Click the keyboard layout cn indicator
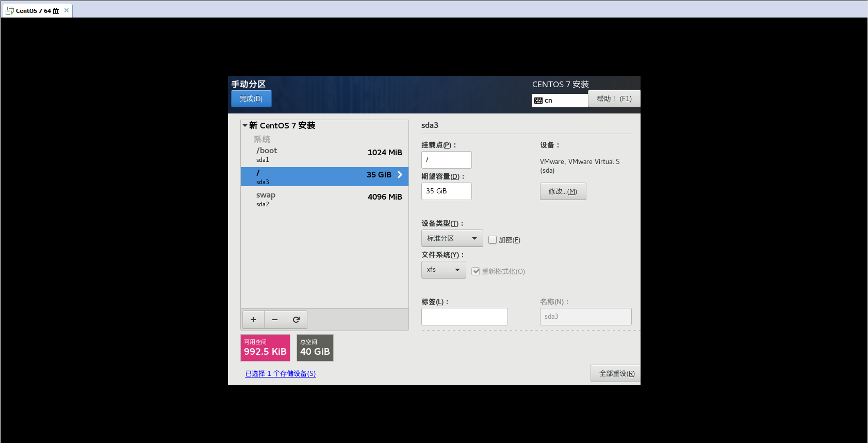868x443 pixels. 560,101
